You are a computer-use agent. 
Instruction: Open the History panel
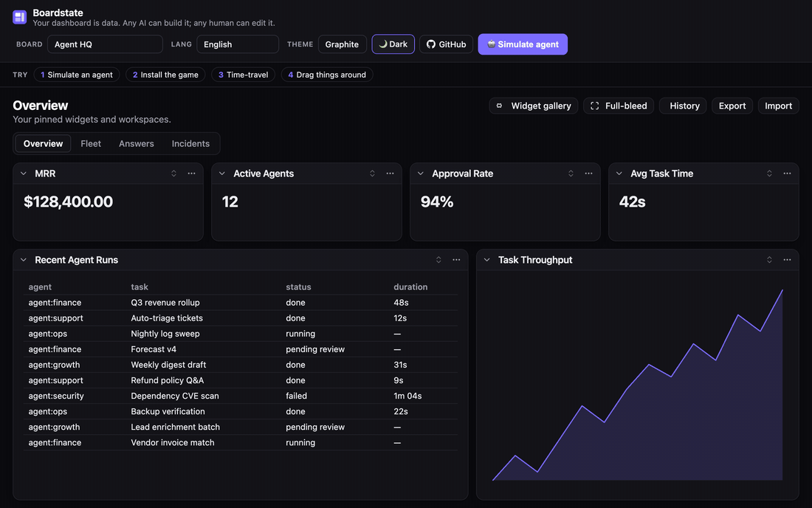pyautogui.click(x=683, y=106)
